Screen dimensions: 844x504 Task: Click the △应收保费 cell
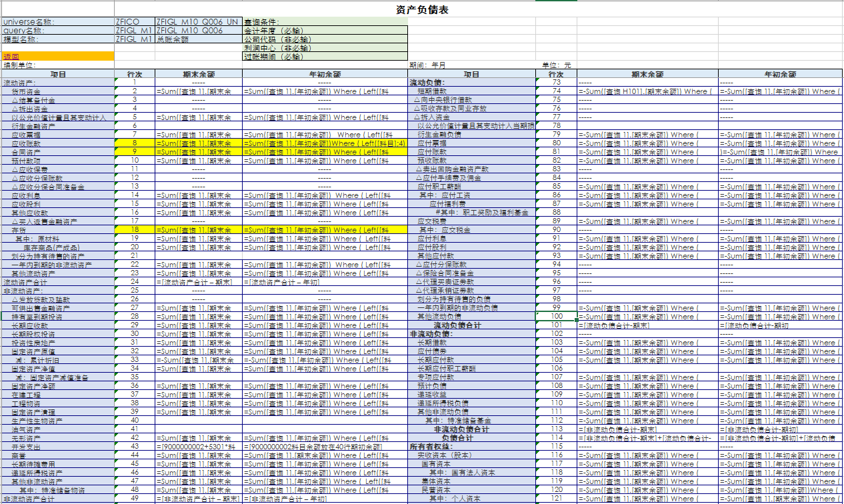(58, 169)
